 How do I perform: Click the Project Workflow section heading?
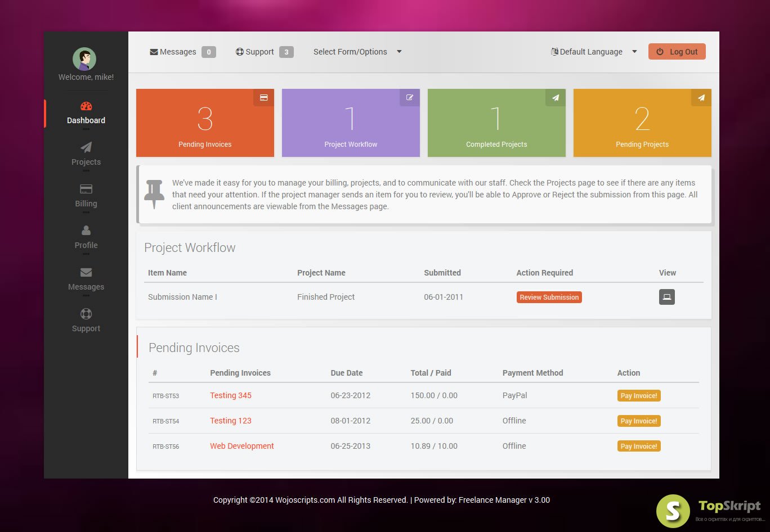[x=190, y=248]
